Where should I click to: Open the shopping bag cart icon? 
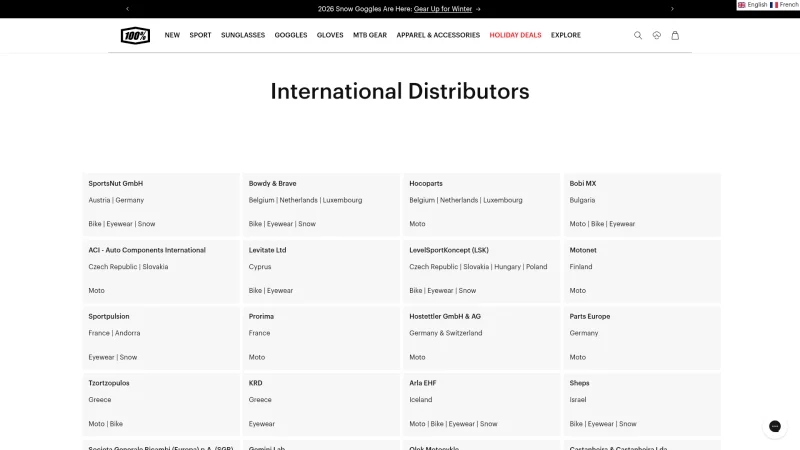click(675, 35)
